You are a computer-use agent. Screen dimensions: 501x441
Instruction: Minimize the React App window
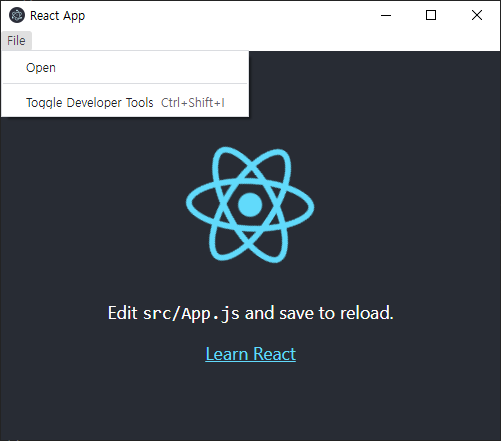coord(386,15)
